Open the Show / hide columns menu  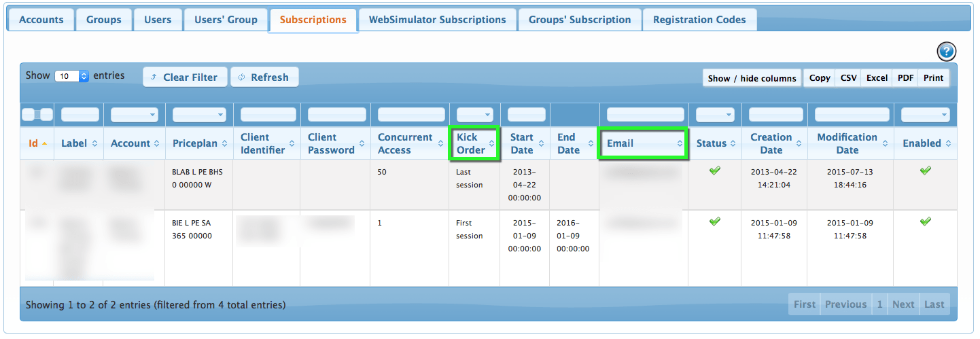[752, 78]
